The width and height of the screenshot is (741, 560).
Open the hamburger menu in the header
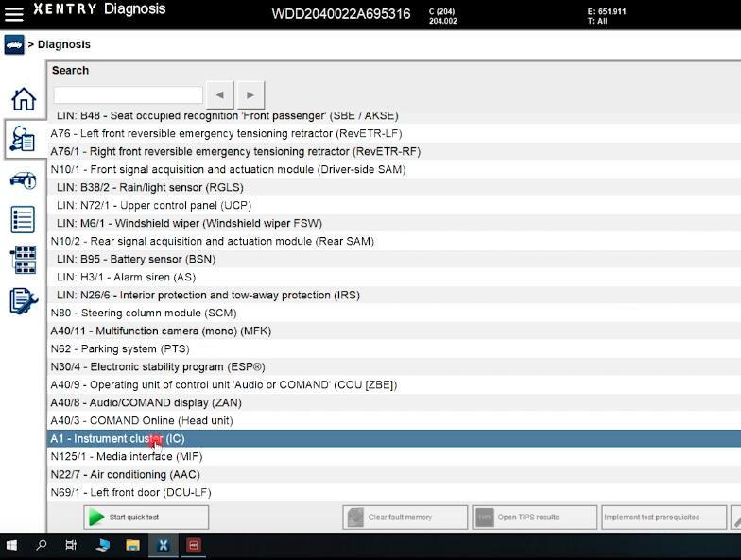[x=13, y=13]
